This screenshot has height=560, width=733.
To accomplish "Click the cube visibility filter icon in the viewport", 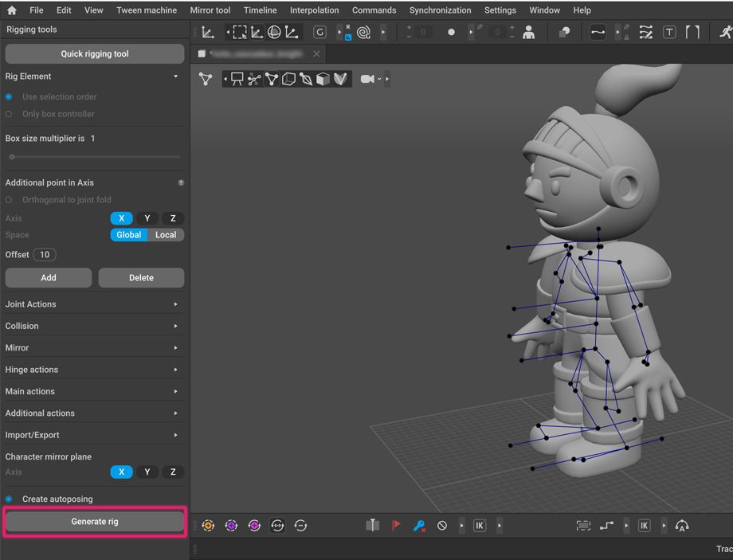I will (x=322, y=78).
